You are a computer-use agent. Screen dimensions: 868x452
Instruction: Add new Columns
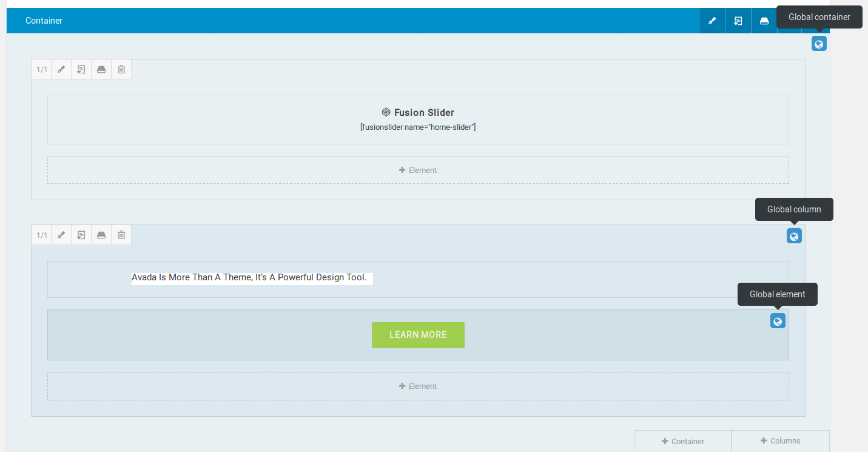781,441
